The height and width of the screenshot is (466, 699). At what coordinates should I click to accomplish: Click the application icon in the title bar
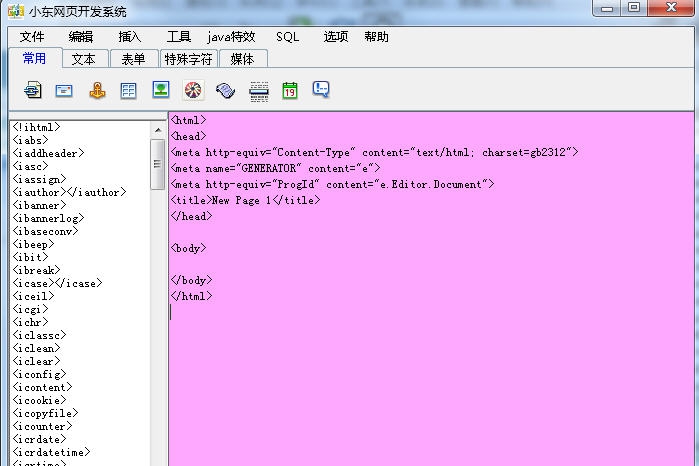[x=15, y=11]
